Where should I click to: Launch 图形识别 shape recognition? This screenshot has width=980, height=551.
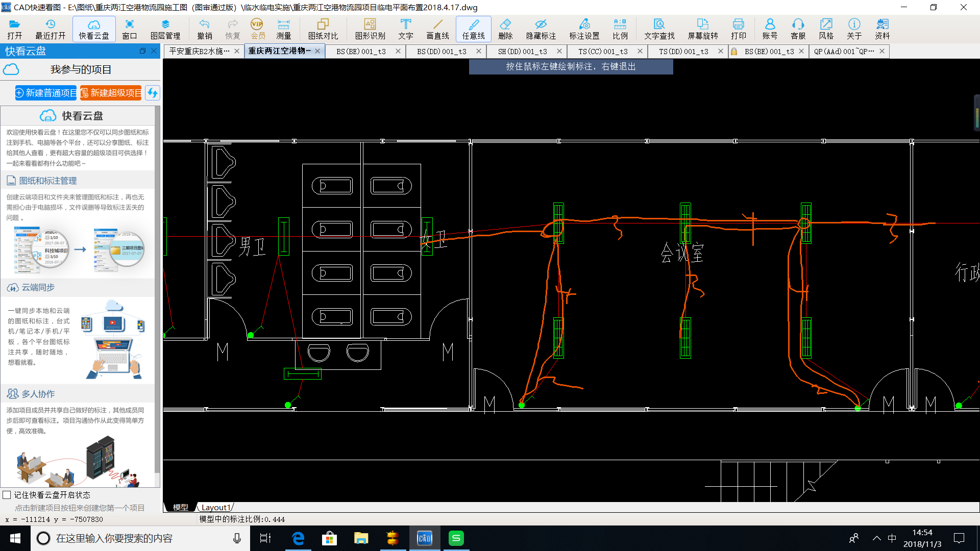click(370, 29)
